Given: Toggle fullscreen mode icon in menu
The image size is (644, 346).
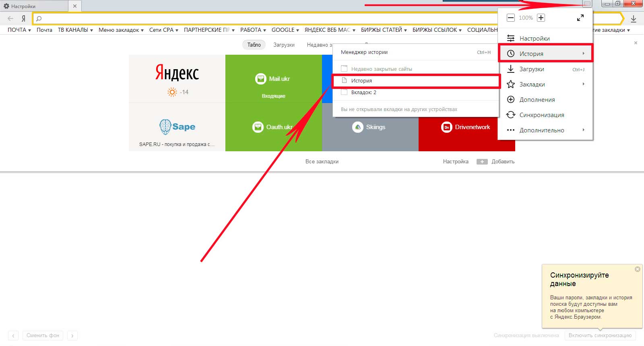Looking at the screenshot, I should [580, 18].
